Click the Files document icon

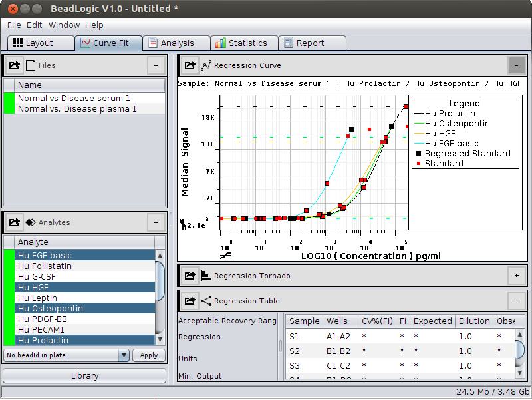[31, 65]
